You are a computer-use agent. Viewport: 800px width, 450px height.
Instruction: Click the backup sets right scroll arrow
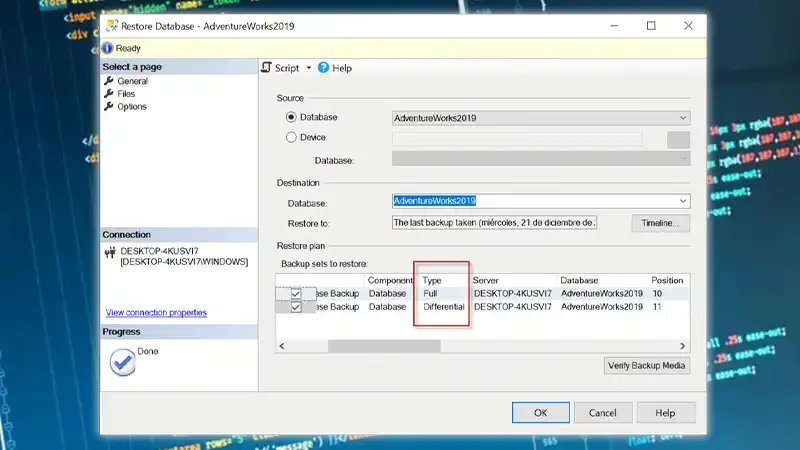click(x=683, y=346)
